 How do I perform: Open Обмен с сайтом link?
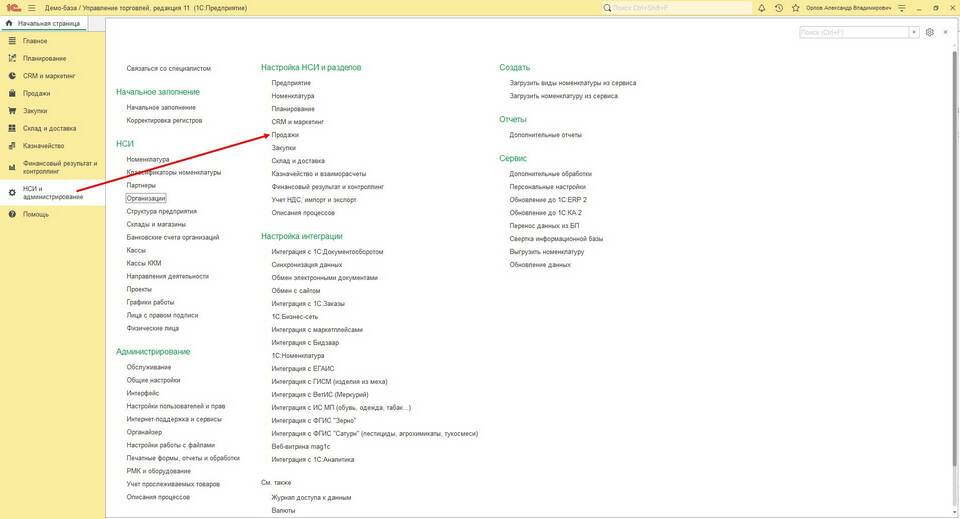point(296,291)
